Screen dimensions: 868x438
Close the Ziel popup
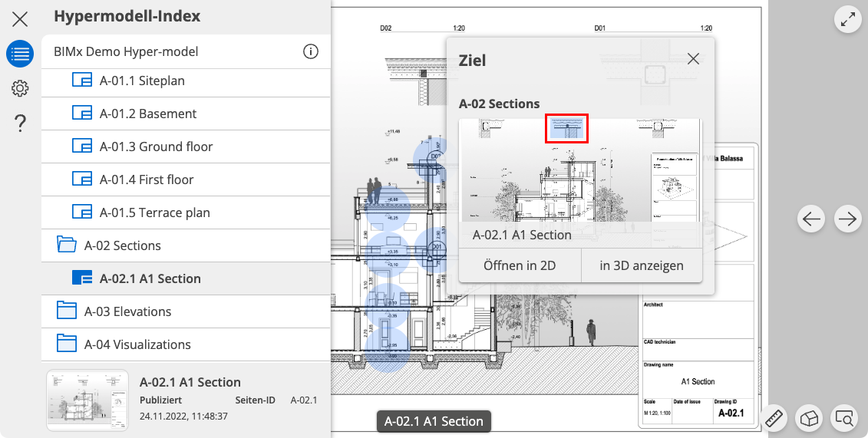(693, 58)
